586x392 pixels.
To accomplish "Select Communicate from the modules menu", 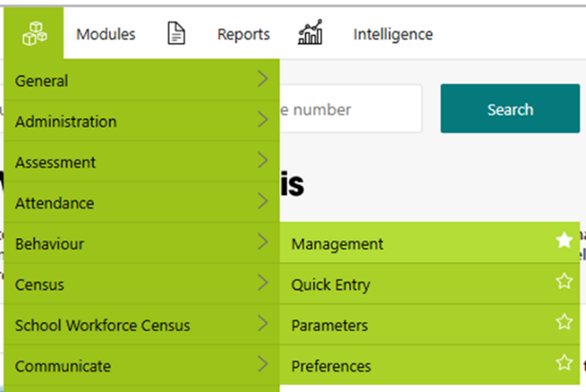I will [63, 366].
